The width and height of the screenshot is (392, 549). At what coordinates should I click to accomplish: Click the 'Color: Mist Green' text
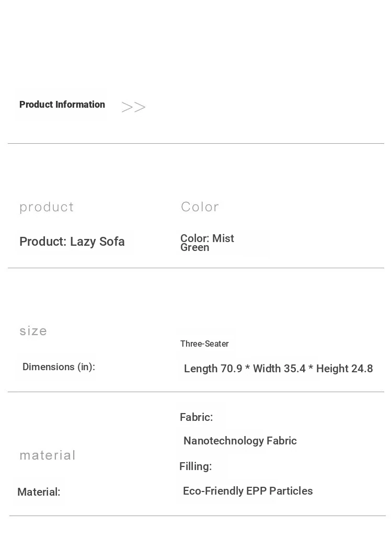tap(207, 243)
